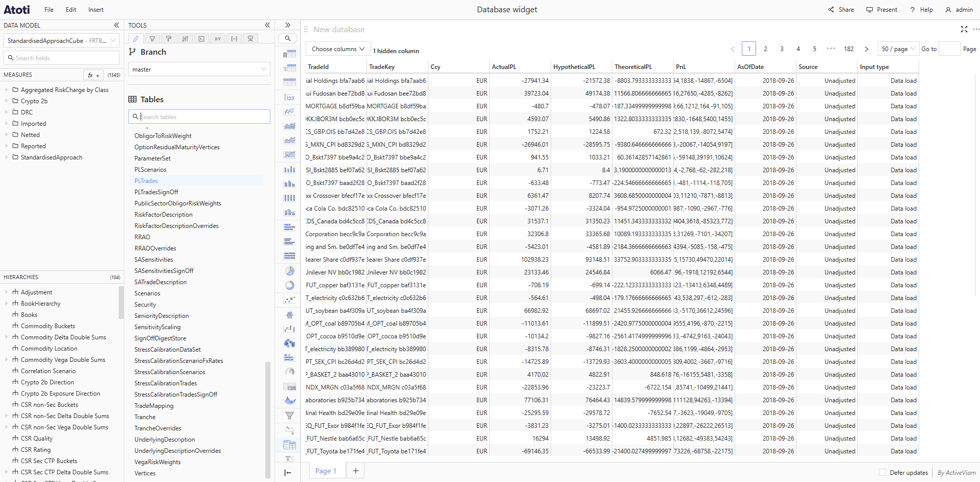This screenshot has width=980, height=482.
Task: Focus the Go to page input
Action: 950,49
